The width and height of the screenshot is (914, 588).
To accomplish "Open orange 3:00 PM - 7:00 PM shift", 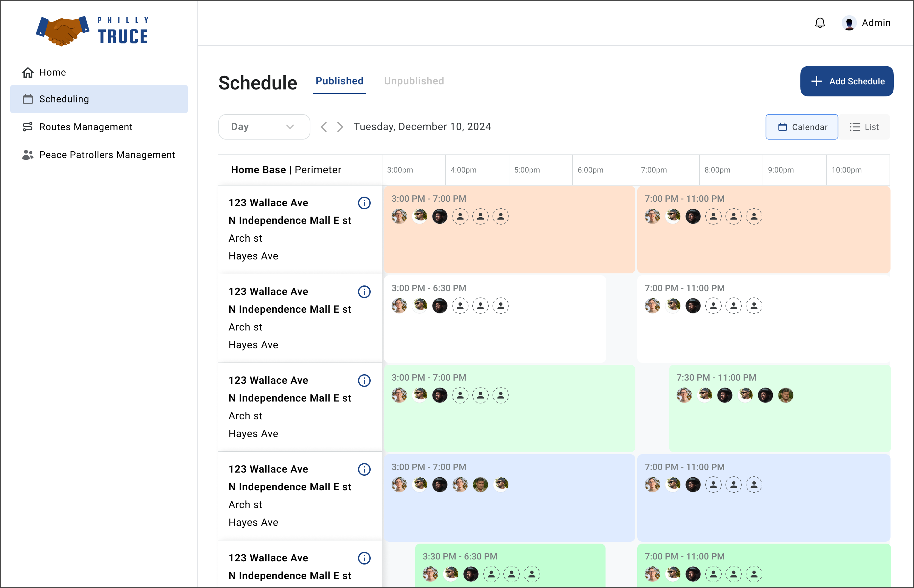I will 509,229.
